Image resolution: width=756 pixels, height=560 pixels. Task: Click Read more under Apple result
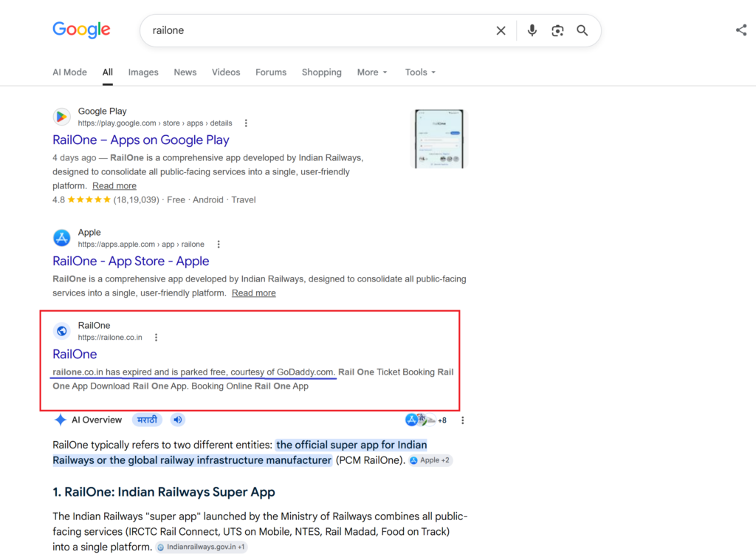pyautogui.click(x=254, y=293)
